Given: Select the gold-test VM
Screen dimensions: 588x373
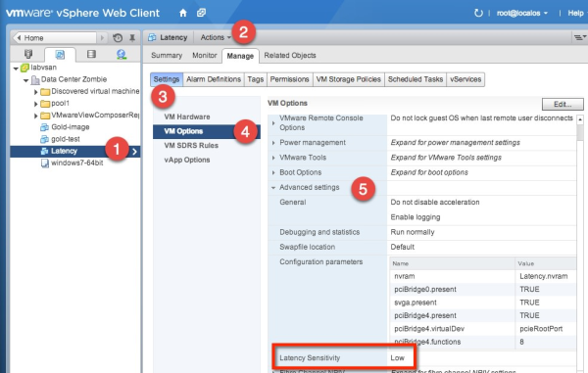Looking at the screenshot, I should 66,139.
